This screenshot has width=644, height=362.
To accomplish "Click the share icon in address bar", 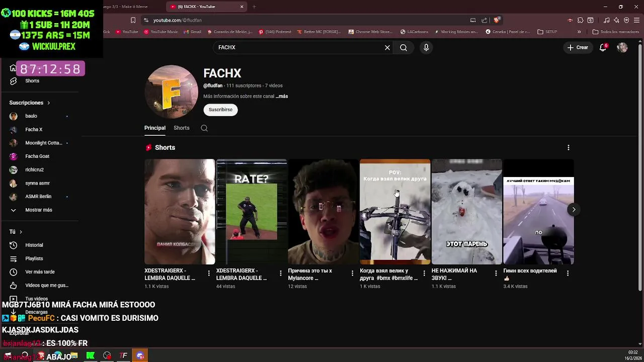I will click(x=484, y=20).
